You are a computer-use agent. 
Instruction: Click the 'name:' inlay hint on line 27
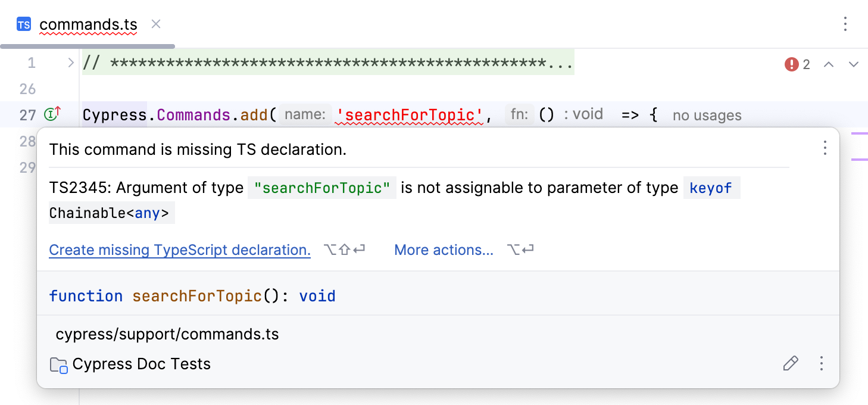(305, 114)
